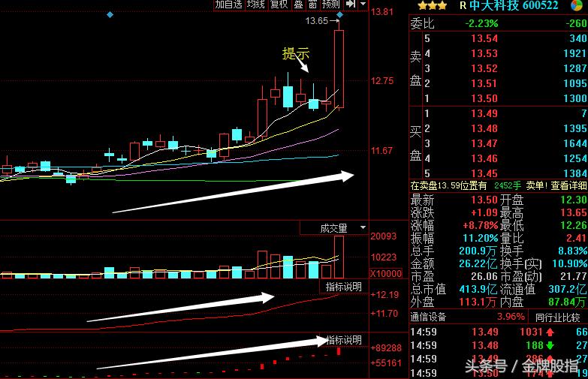The height and width of the screenshot is (379, 588).
Task: Click the 查看详细 link
Action: pos(570,185)
